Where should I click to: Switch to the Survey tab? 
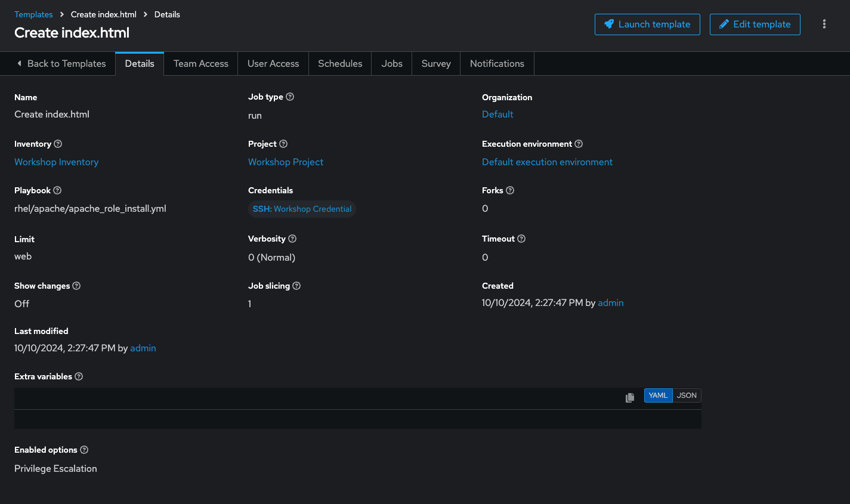[436, 64]
